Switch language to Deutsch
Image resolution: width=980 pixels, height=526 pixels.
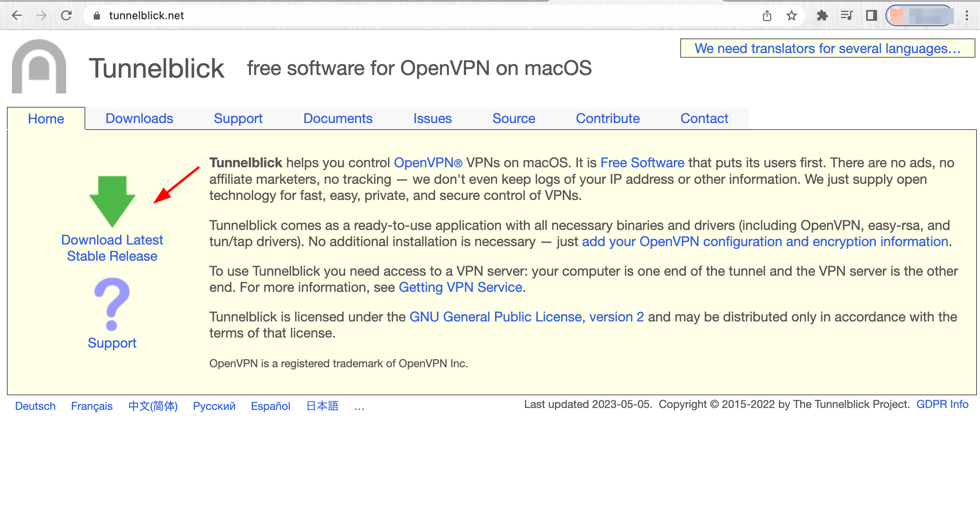tap(35, 406)
